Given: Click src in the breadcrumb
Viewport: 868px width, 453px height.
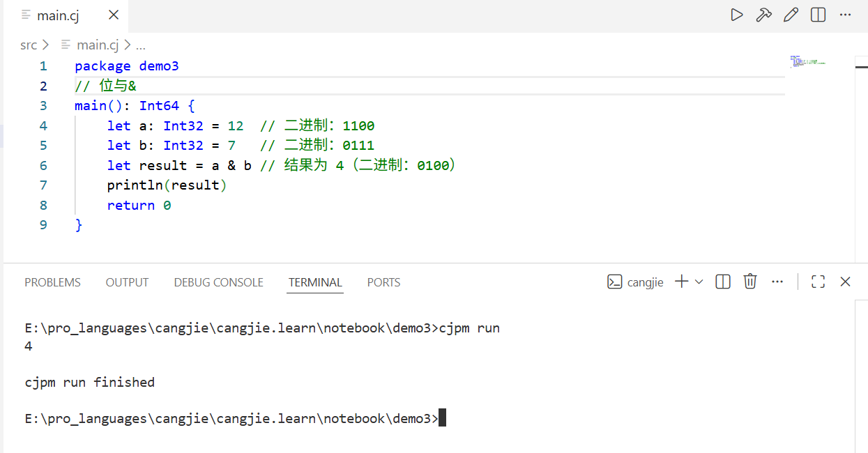Looking at the screenshot, I should [x=29, y=45].
